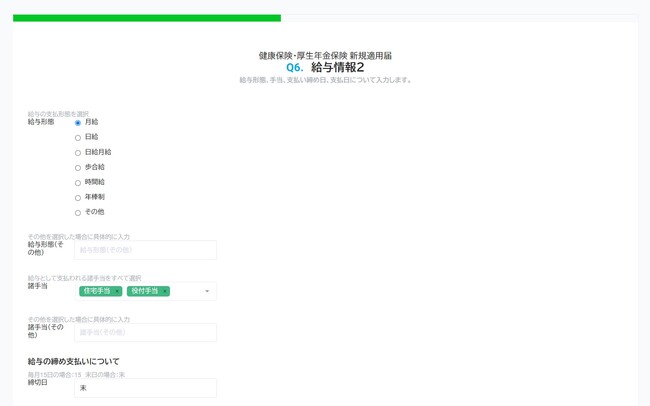
Task: Pick the 時間給 radio button
Action: pos(78,183)
